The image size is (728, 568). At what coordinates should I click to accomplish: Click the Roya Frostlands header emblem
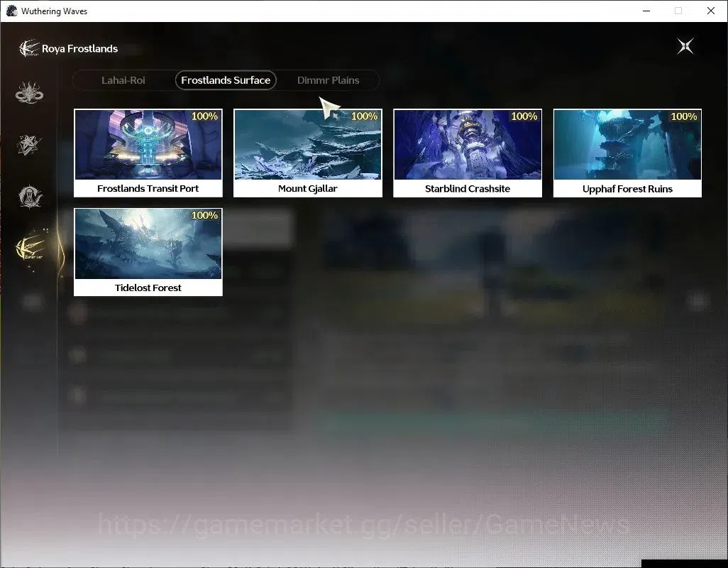28,48
